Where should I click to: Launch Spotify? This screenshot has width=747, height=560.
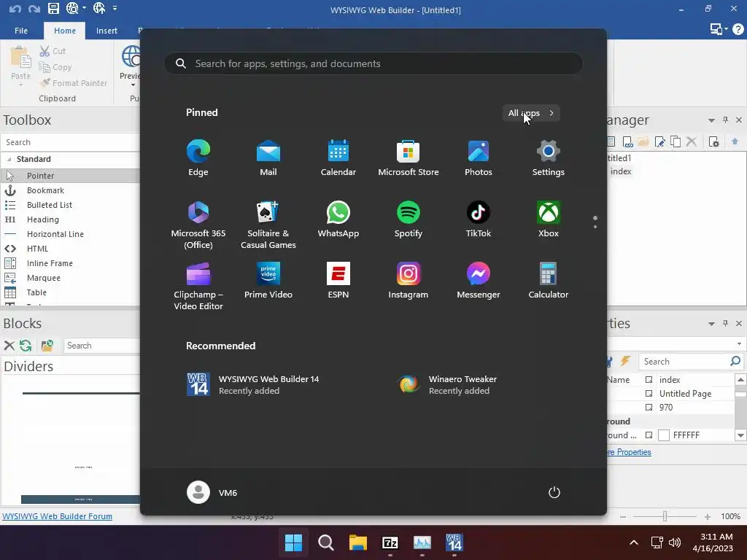coord(409,219)
